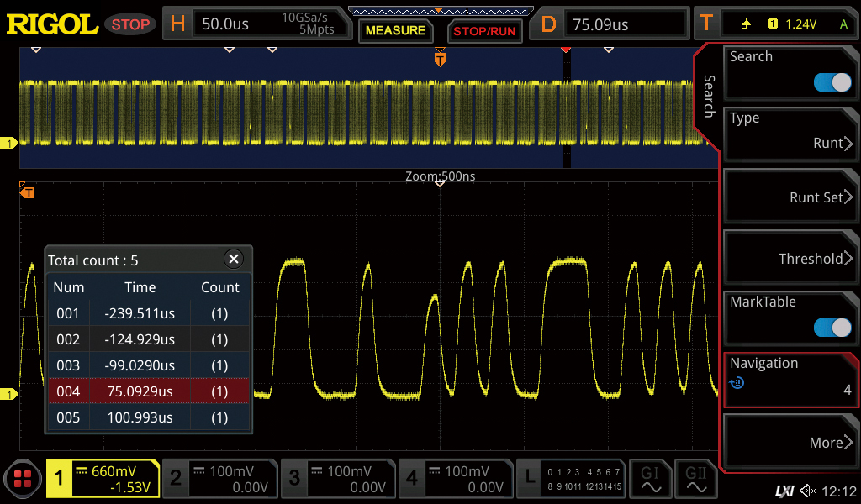The height and width of the screenshot is (504, 861).
Task: Click the orange trigger position marker
Action: click(440, 59)
